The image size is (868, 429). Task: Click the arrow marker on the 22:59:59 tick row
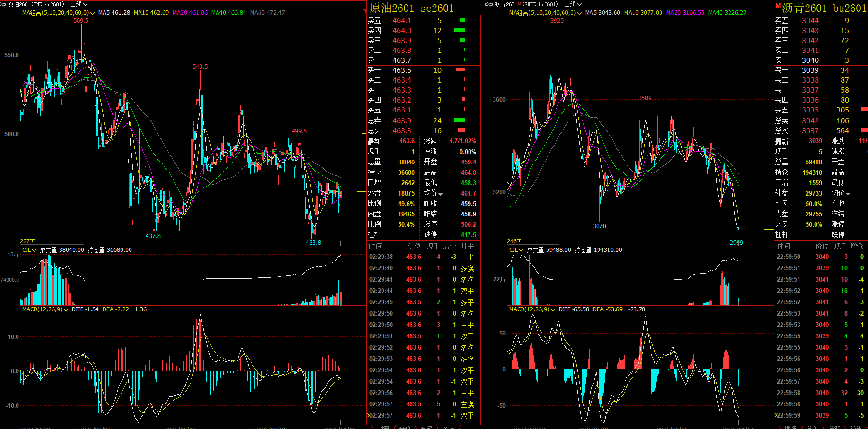(x=776, y=416)
